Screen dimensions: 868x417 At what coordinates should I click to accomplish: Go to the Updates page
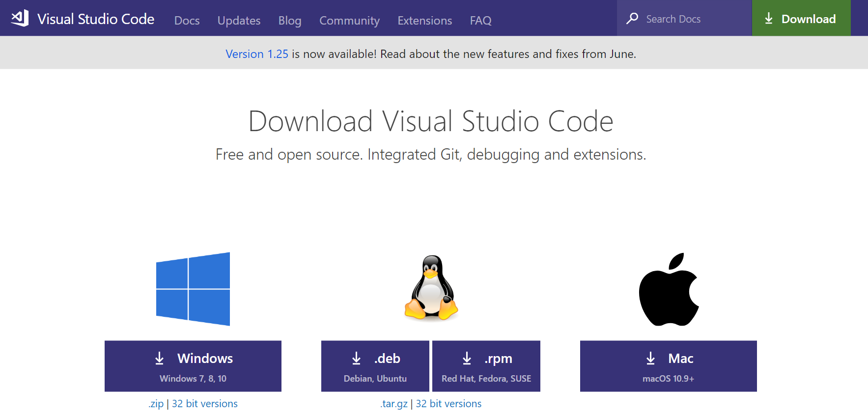tap(239, 21)
